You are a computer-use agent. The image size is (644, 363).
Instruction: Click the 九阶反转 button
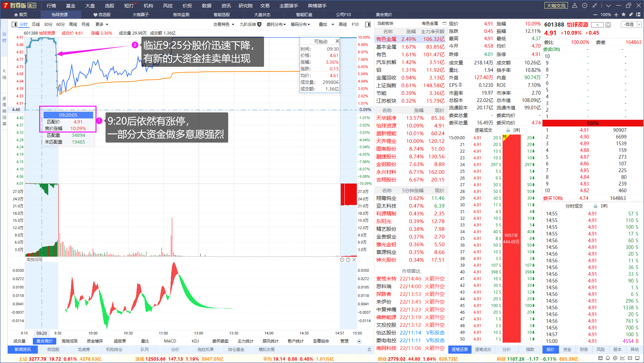pyautogui.click(x=250, y=24)
